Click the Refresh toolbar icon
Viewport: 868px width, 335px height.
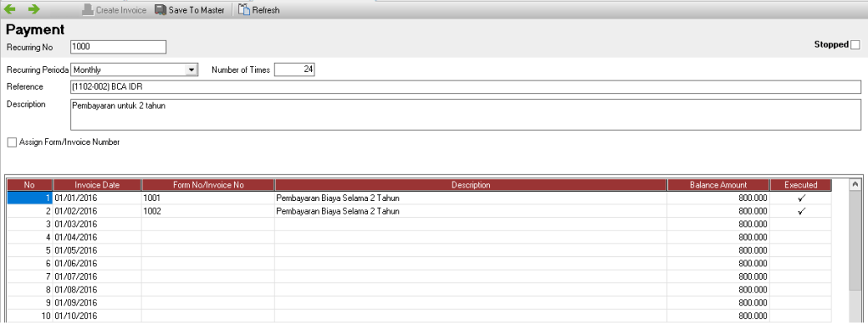point(244,9)
